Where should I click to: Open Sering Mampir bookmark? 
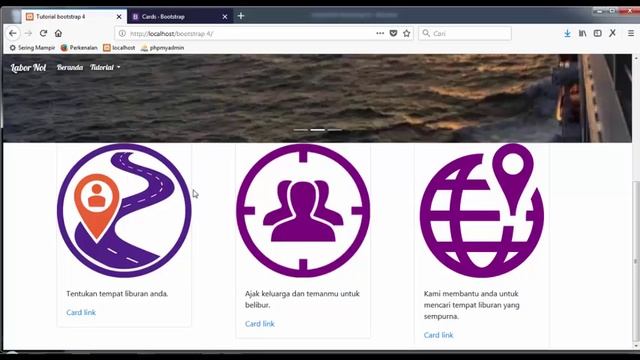pyautogui.click(x=32, y=48)
